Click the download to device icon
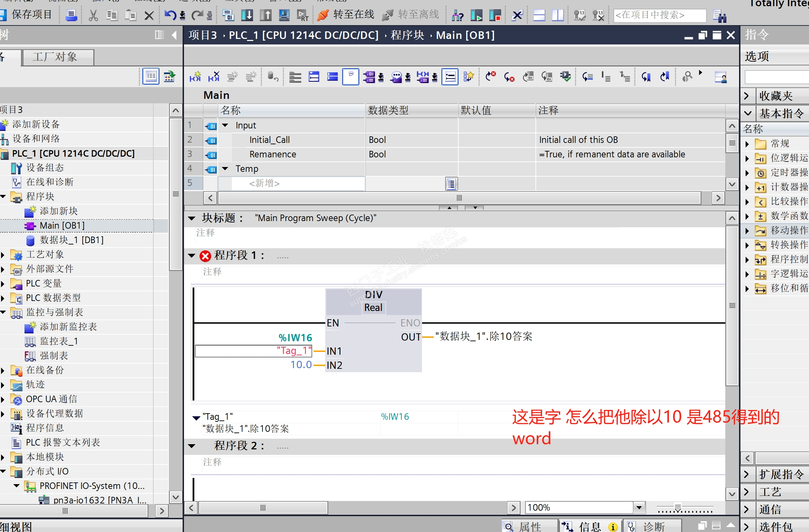809x532 pixels. 247,15
